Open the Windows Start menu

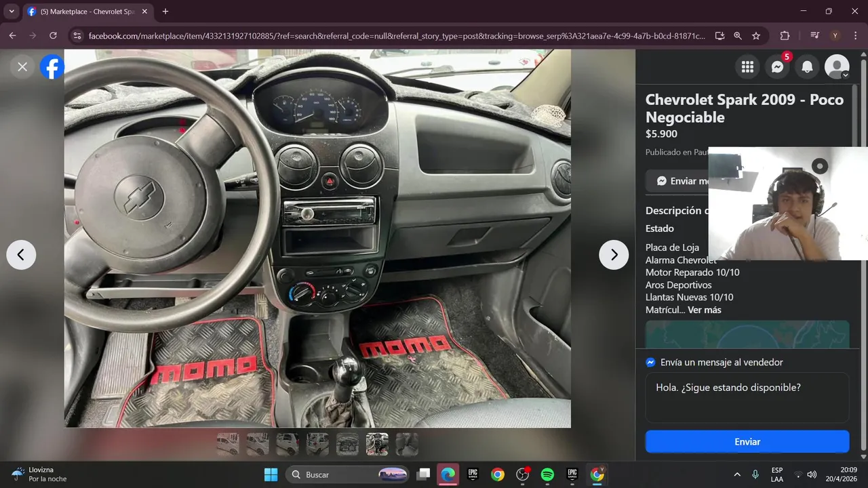[x=271, y=474]
